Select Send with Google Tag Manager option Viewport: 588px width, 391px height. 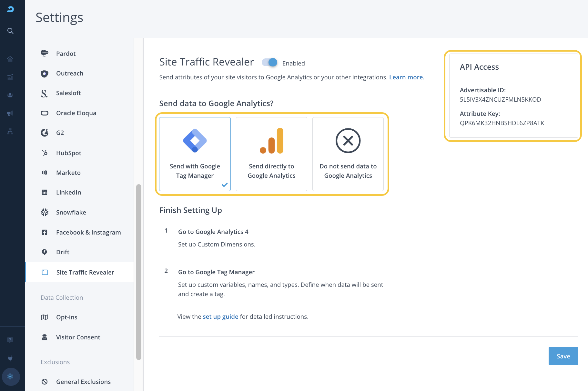tap(195, 154)
